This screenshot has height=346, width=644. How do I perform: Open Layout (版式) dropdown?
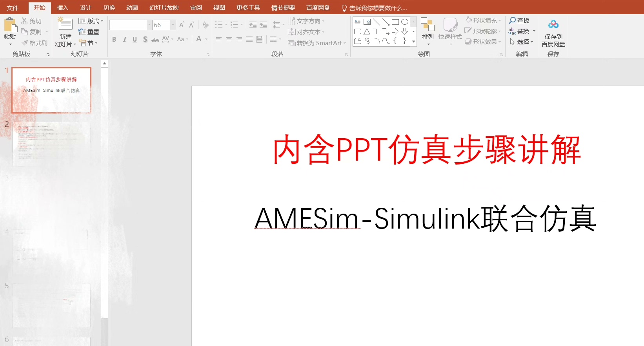pos(91,21)
